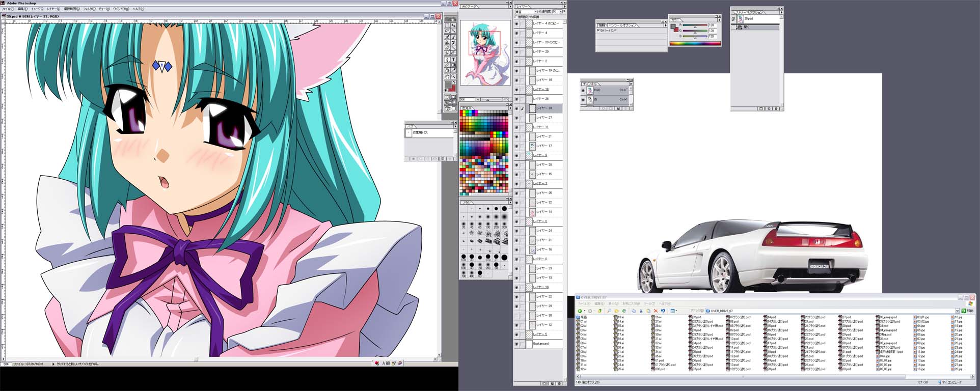The height and width of the screenshot is (391, 980).
Task: Click the Go button beside address bar
Action: pyautogui.click(x=967, y=311)
